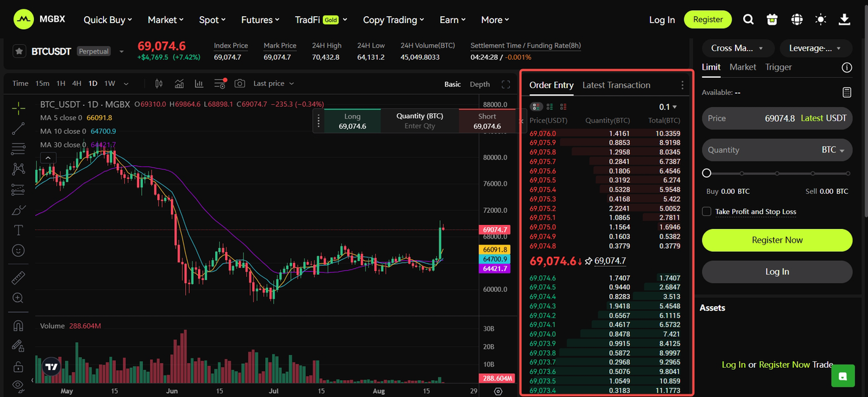Open the Quick Buy dropdown
868x397 pixels.
point(108,20)
